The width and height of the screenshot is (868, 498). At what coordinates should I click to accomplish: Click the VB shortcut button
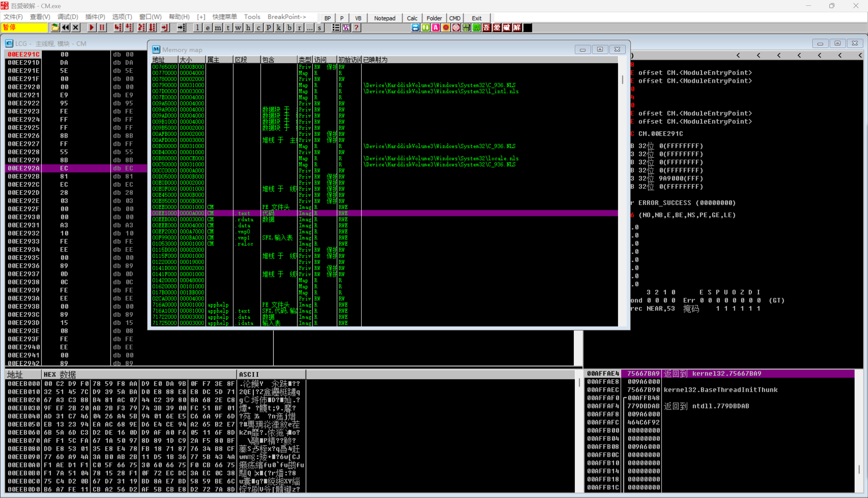click(358, 18)
